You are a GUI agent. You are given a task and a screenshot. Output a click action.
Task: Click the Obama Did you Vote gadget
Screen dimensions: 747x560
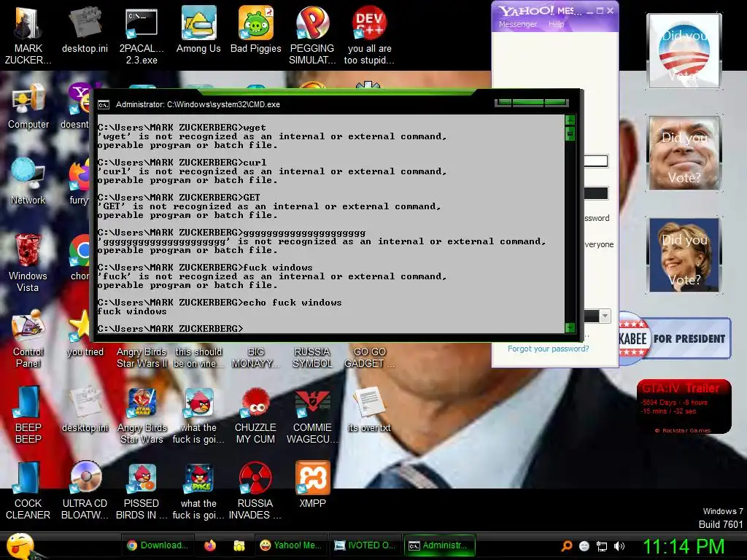tap(684, 50)
